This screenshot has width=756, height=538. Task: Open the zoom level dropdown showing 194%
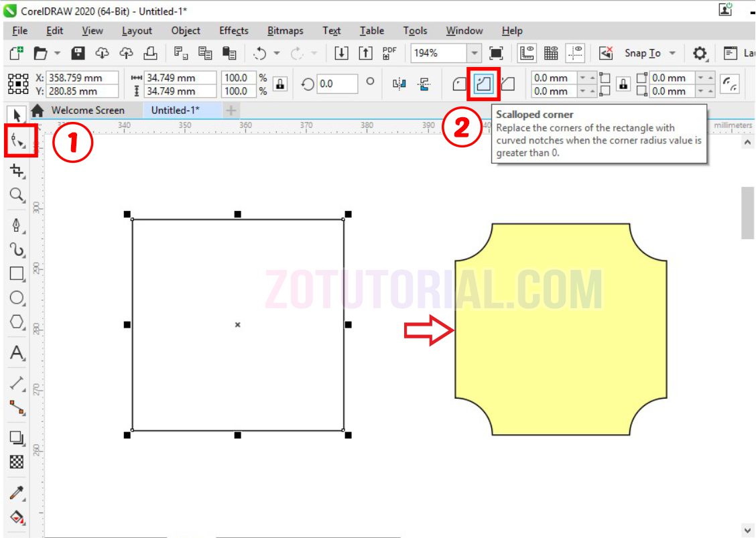click(x=476, y=53)
